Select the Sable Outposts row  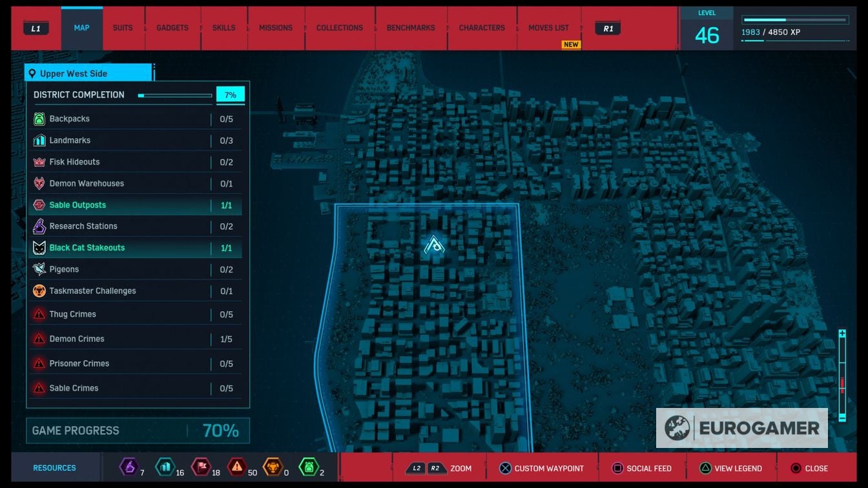[134, 205]
